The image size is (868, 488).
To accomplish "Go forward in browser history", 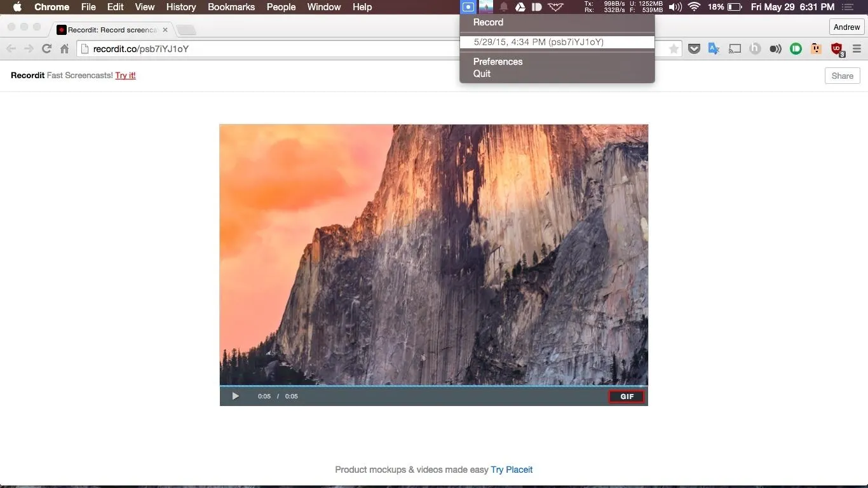I will [29, 49].
